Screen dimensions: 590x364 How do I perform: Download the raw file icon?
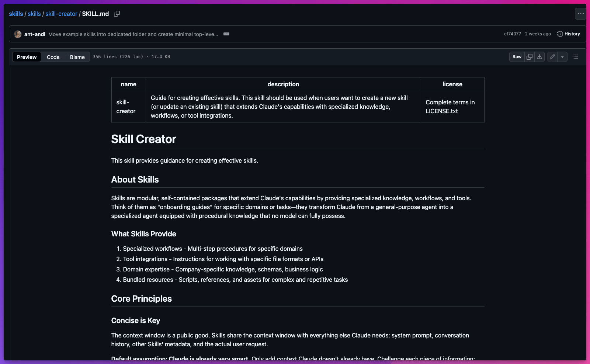point(539,57)
